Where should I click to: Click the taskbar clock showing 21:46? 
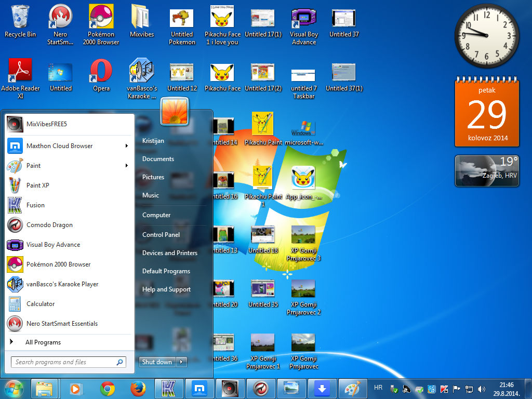pyautogui.click(x=506, y=389)
